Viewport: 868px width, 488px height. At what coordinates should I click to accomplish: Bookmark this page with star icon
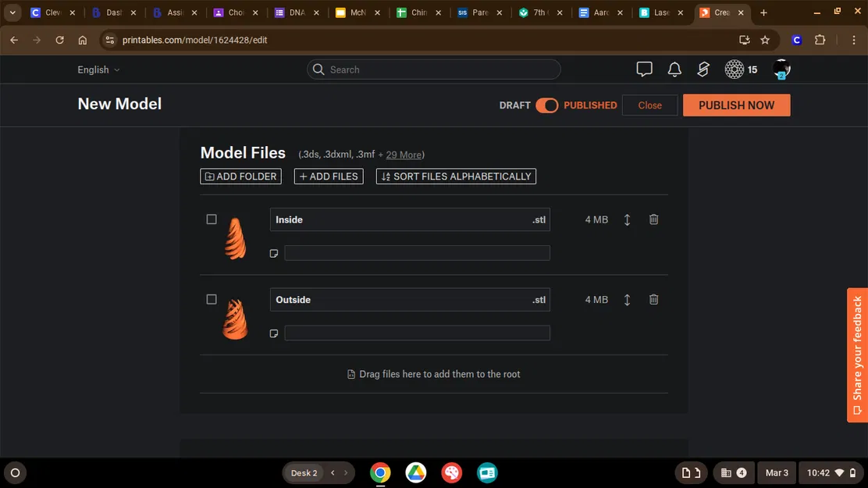[765, 40]
